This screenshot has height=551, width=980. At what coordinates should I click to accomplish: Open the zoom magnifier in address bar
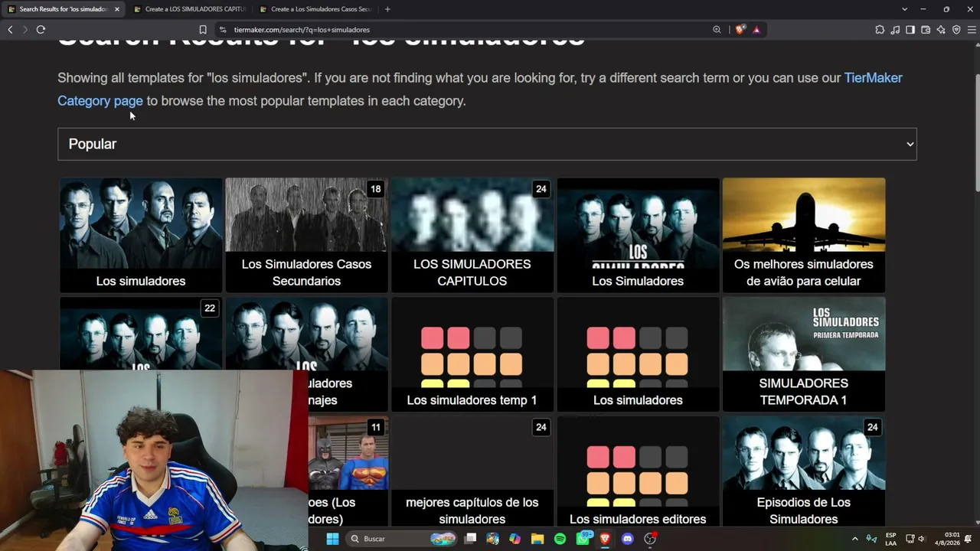pyautogui.click(x=717, y=30)
